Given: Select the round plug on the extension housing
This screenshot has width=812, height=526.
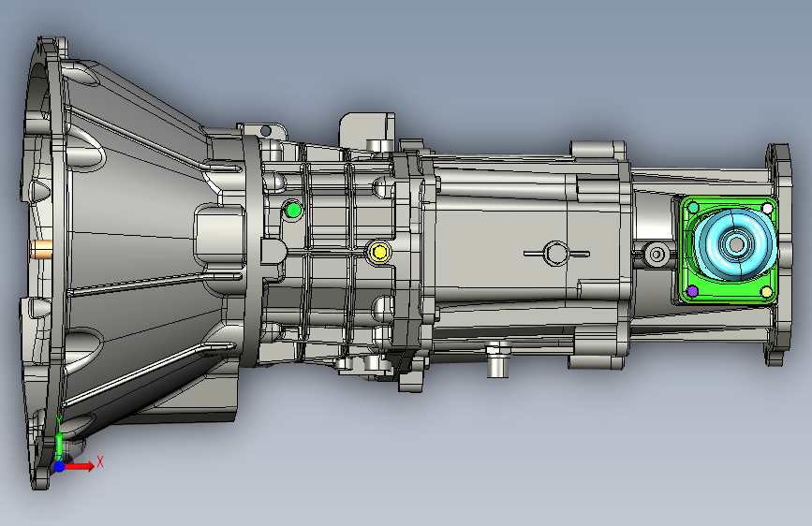Looking at the screenshot, I should point(556,254).
